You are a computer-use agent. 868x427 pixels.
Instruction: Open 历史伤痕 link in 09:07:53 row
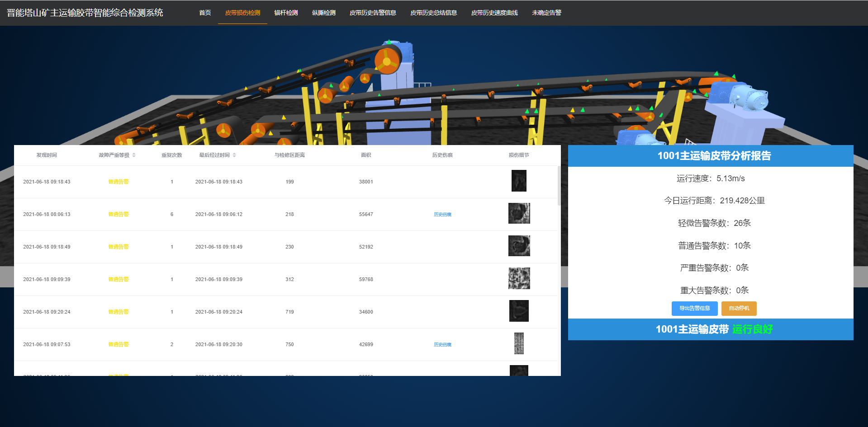[442, 345]
